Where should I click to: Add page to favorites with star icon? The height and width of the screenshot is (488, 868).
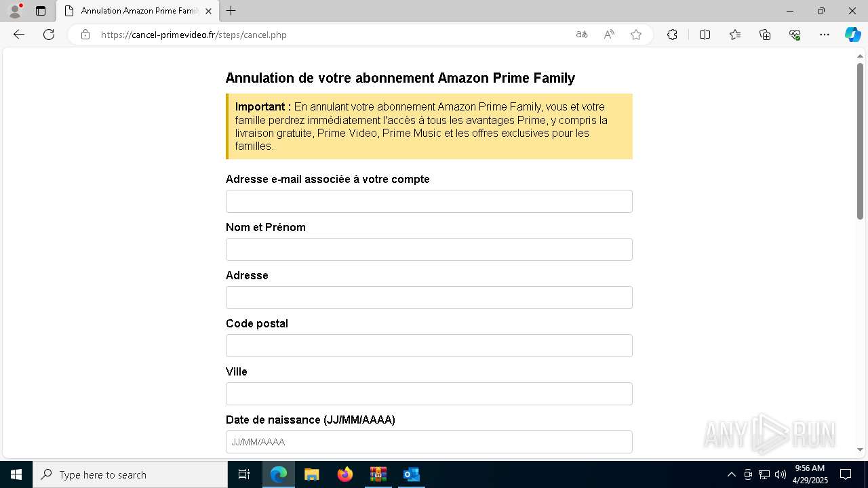coord(636,35)
